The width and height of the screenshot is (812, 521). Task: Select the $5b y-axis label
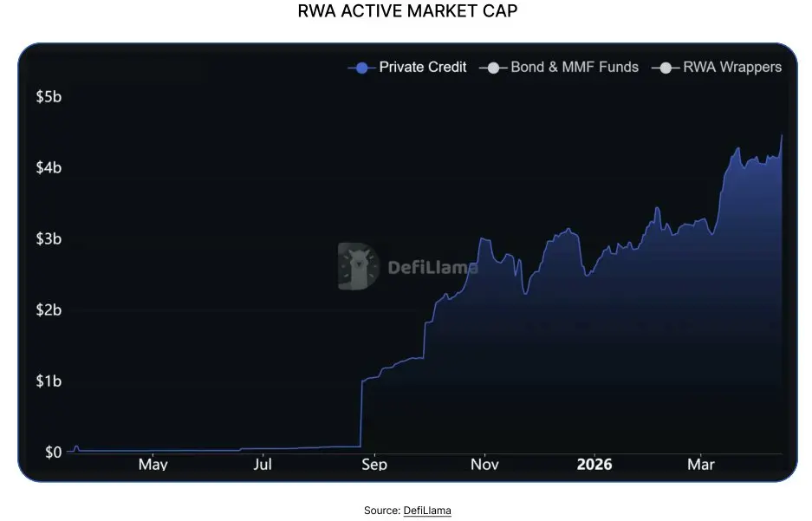[x=49, y=97]
